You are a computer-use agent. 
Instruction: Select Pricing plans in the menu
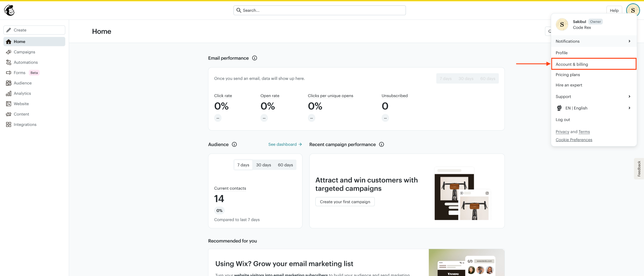594,75
